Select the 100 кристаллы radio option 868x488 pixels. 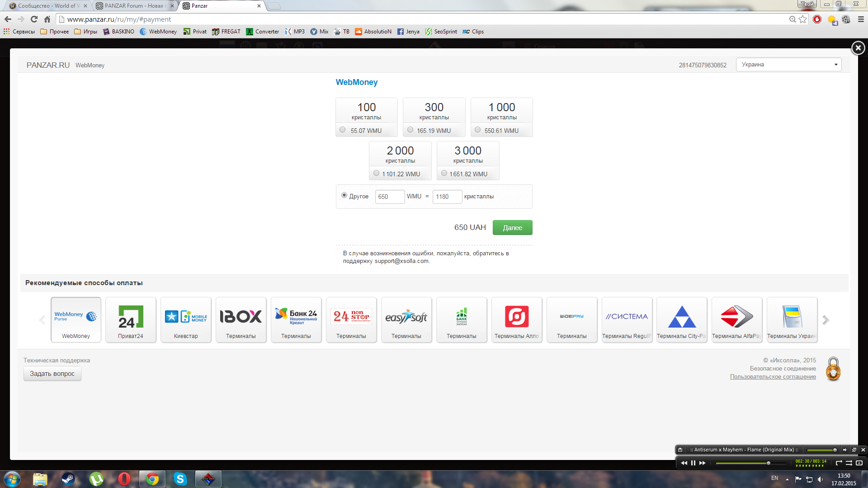coord(343,130)
